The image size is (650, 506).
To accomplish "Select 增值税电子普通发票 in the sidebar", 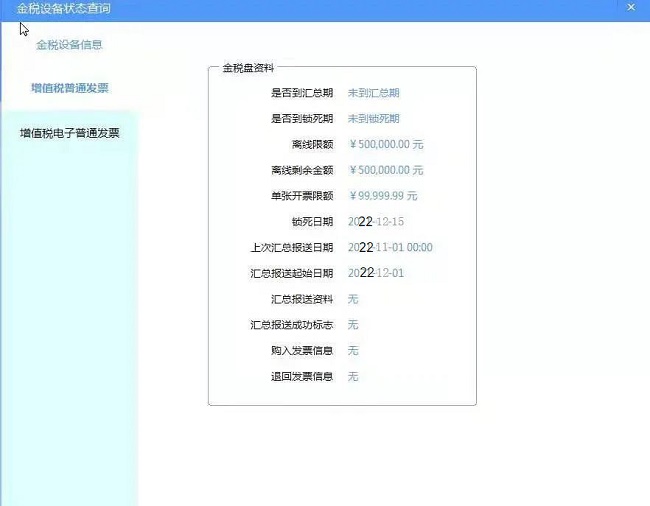I will coord(69,133).
